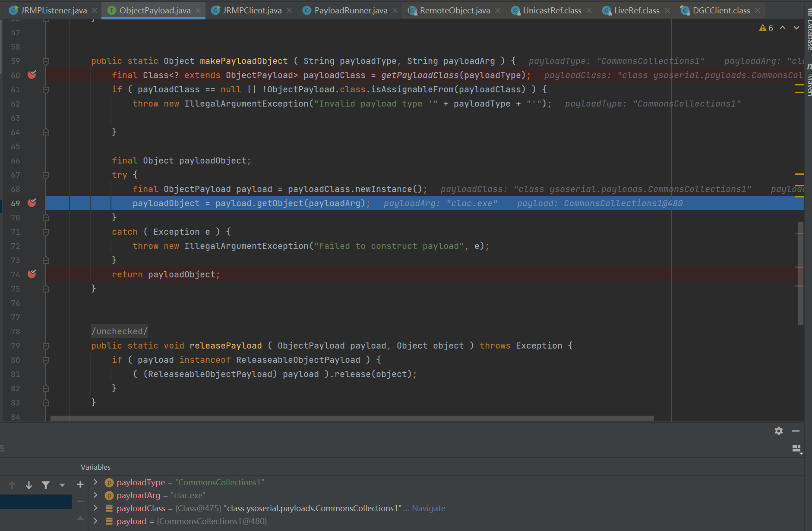The width and height of the screenshot is (812, 531).
Task: Click the makePayloadObject method name
Action: tap(243, 61)
